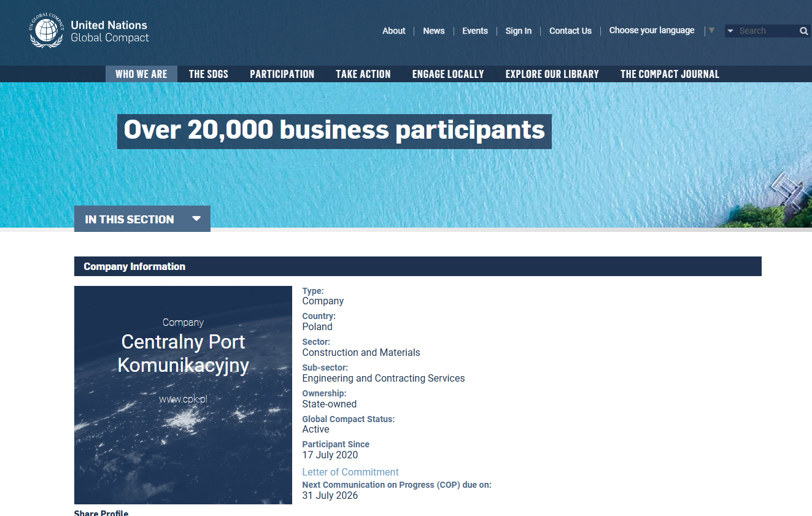Image resolution: width=812 pixels, height=516 pixels.
Task: Open the Events link
Action: 474,31
